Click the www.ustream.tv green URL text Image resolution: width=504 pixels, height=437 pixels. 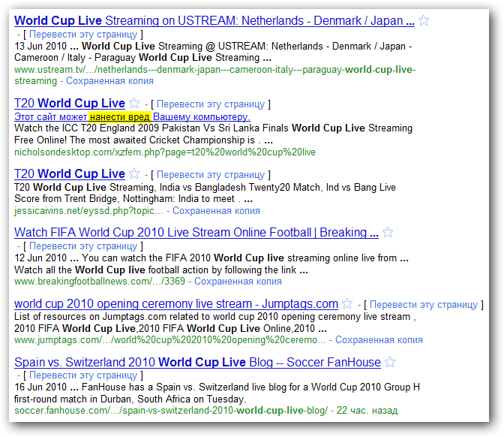(214, 75)
